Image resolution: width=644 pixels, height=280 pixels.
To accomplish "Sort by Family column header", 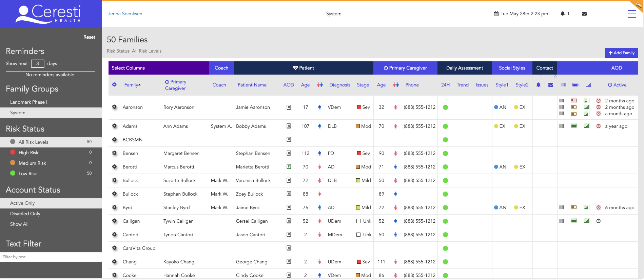I will [132, 85].
